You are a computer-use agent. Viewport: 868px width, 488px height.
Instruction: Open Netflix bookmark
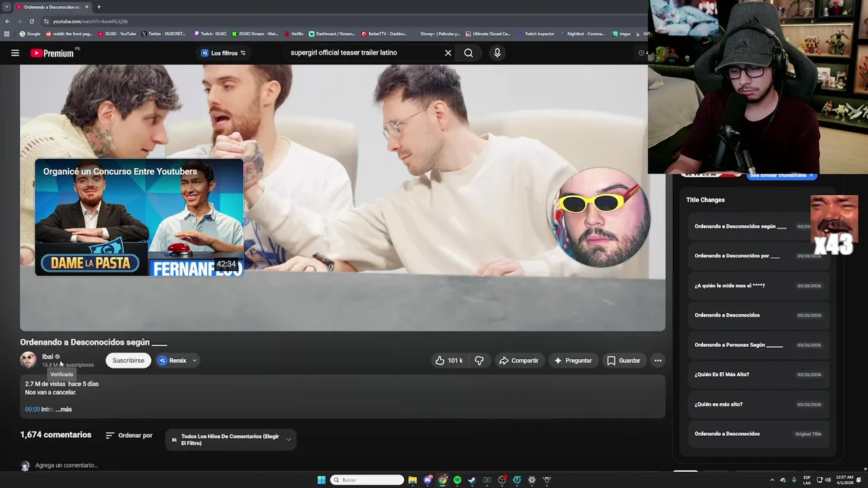point(294,34)
